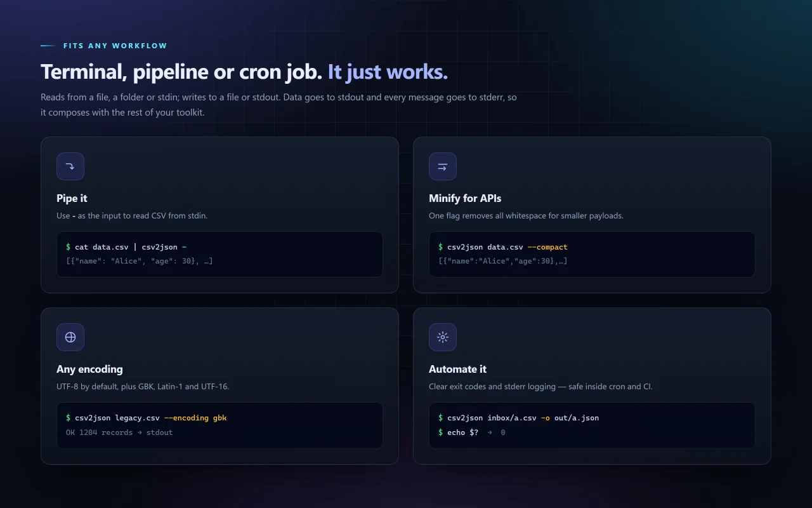The height and width of the screenshot is (508, 812).
Task: Click the 'Automate it' heading
Action: click(x=457, y=369)
